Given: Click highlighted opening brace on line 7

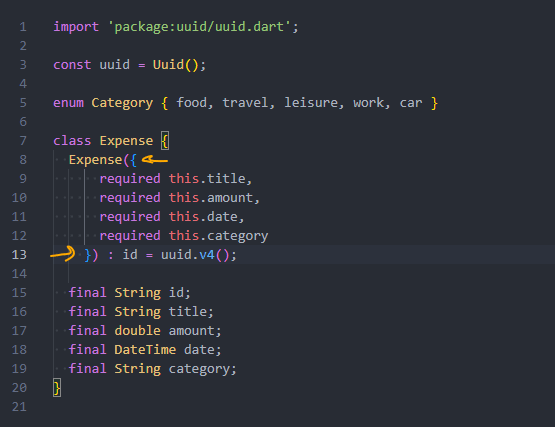Looking at the screenshot, I should pos(165,141).
